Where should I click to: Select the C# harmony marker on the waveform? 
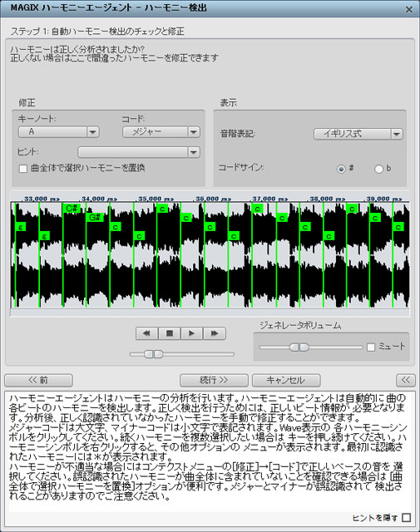pyautogui.click(x=72, y=209)
